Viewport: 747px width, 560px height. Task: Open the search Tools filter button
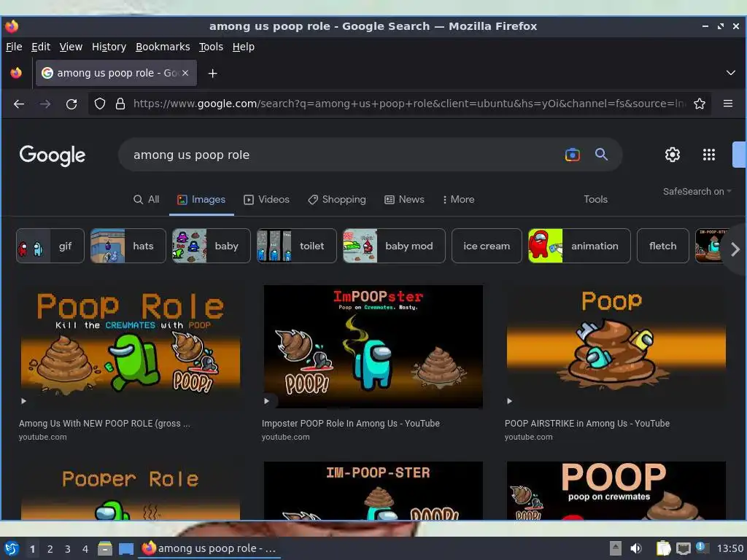click(595, 200)
